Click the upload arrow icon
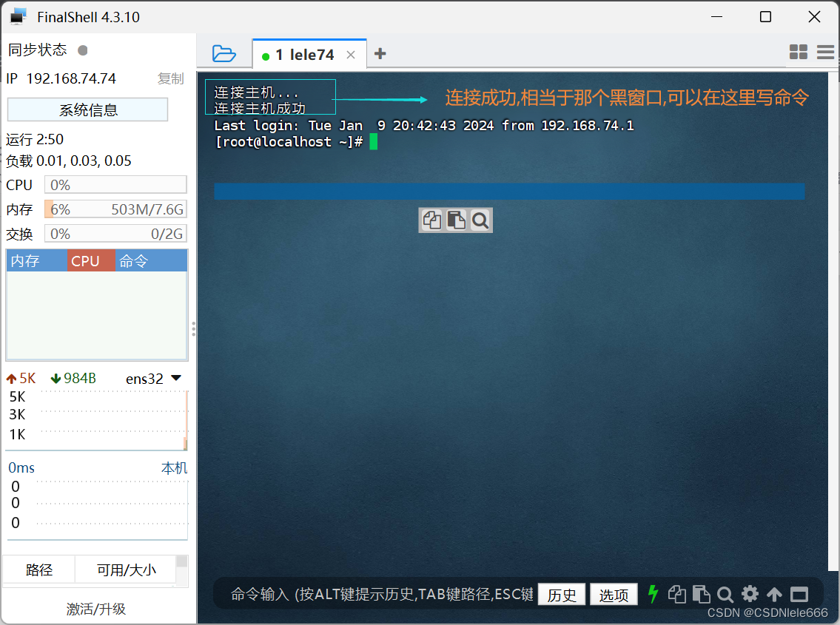Viewport: 840px width, 625px height. 774,594
